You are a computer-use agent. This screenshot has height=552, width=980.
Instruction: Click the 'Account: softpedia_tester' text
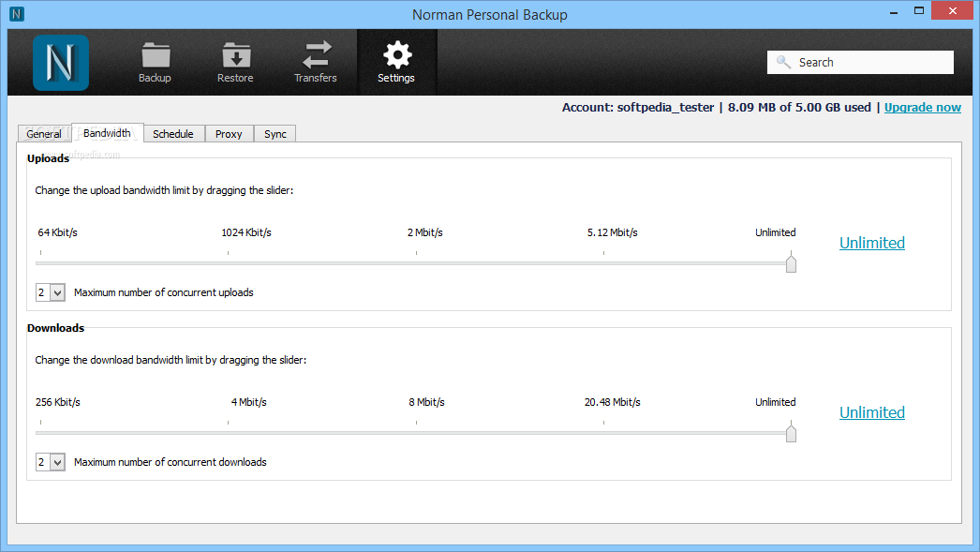pyautogui.click(x=637, y=108)
